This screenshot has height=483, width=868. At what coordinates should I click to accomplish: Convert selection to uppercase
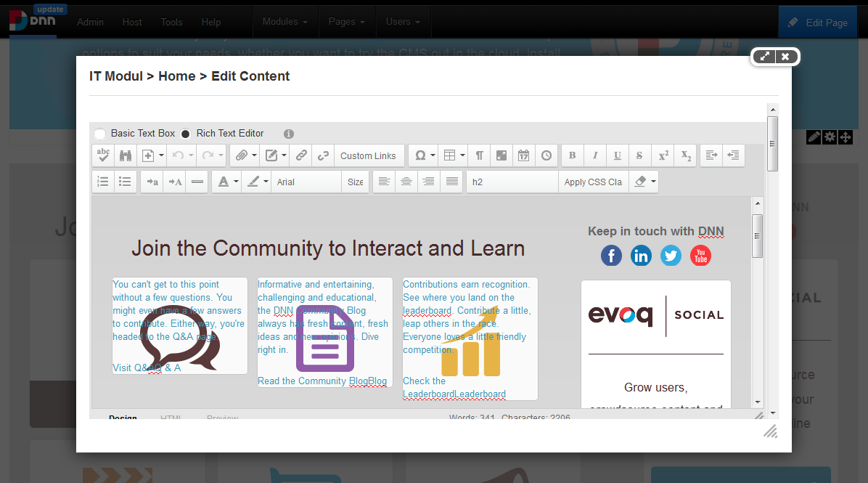pyautogui.click(x=175, y=182)
